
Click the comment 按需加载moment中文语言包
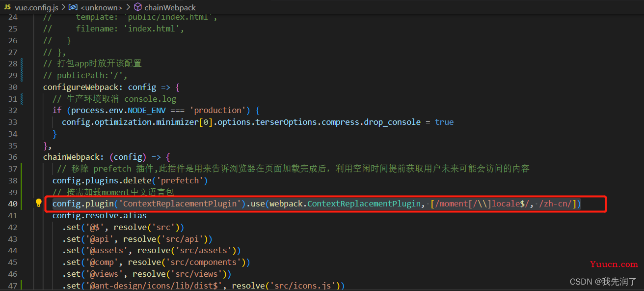click(113, 192)
